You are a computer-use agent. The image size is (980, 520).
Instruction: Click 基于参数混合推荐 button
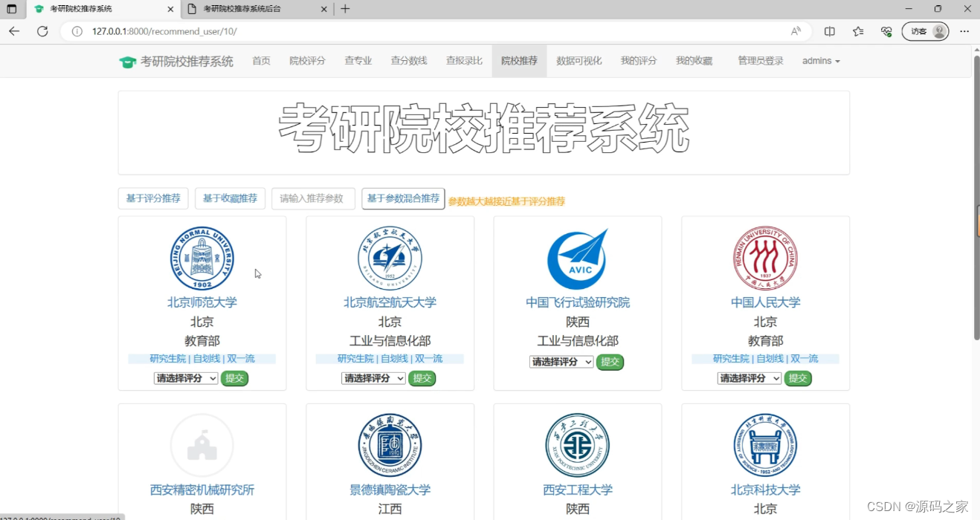click(x=403, y=198)
